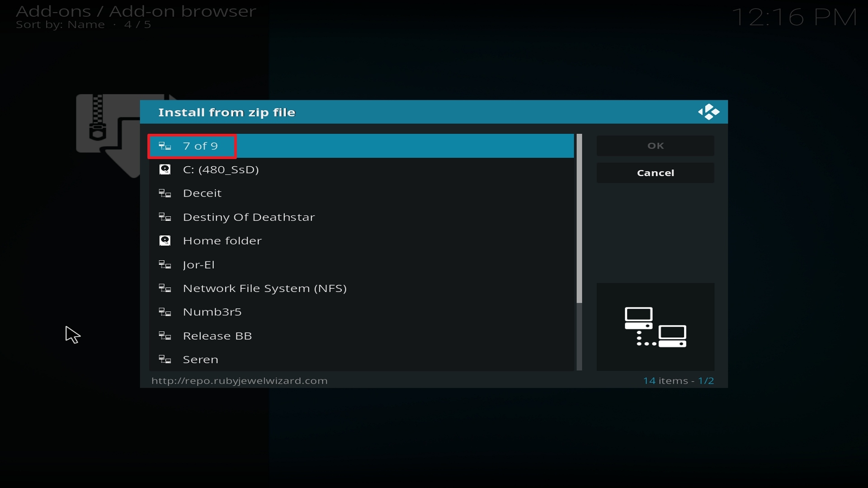
Task: Select the Seren source
Action: 362,360
